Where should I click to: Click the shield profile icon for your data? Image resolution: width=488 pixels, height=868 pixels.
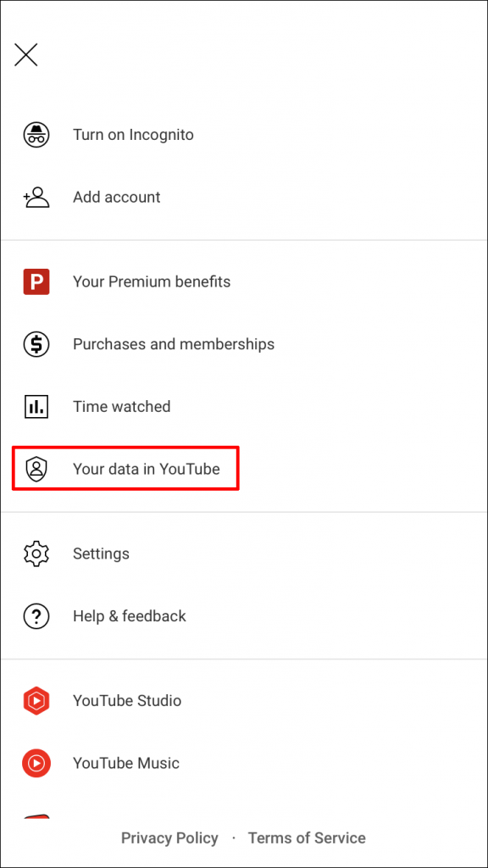click(x=36, y=468)
